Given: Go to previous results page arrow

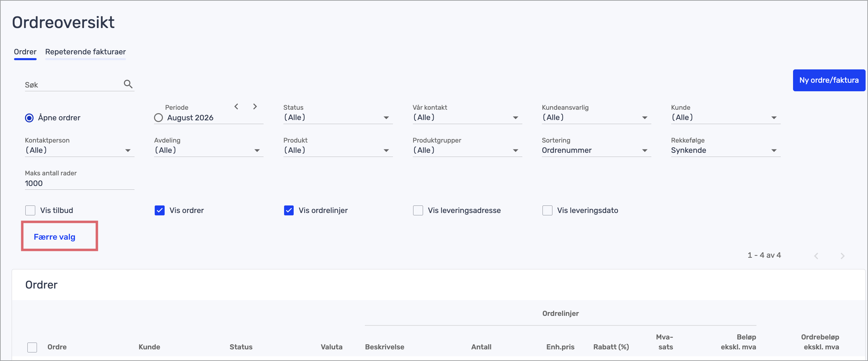Looking at the screenshot, I should 816,256.
